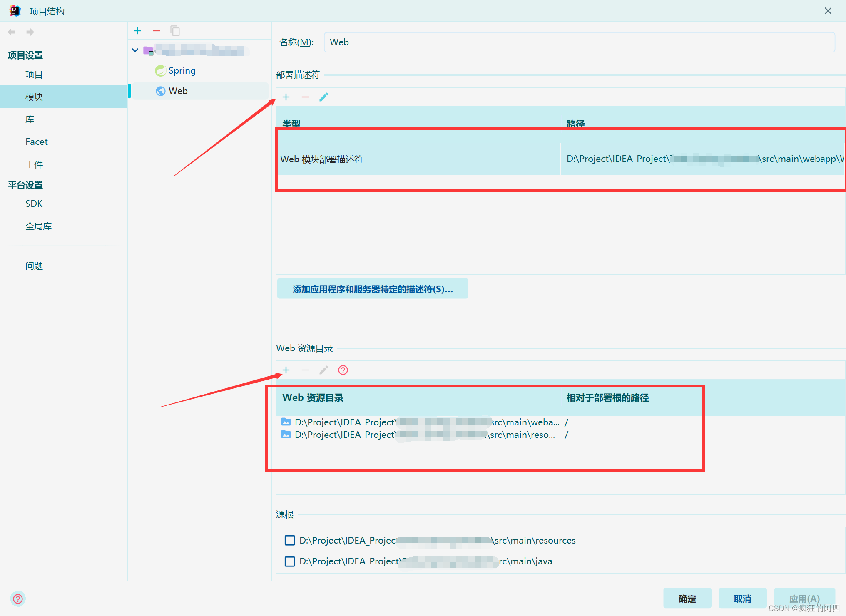Click the 相对于部署根的路径 column header
The height and width of the screenshot is (616, 846).
point(607,397)
